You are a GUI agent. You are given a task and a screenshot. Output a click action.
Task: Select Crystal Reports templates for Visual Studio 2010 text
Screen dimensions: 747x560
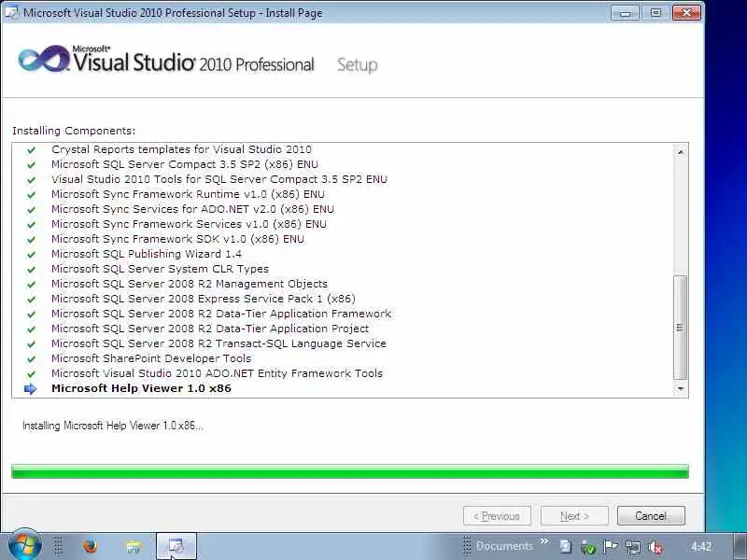pos(181,149)
